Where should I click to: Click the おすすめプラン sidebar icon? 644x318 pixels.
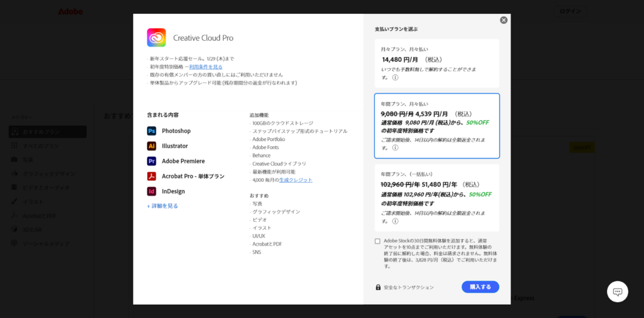coord(14,132)
